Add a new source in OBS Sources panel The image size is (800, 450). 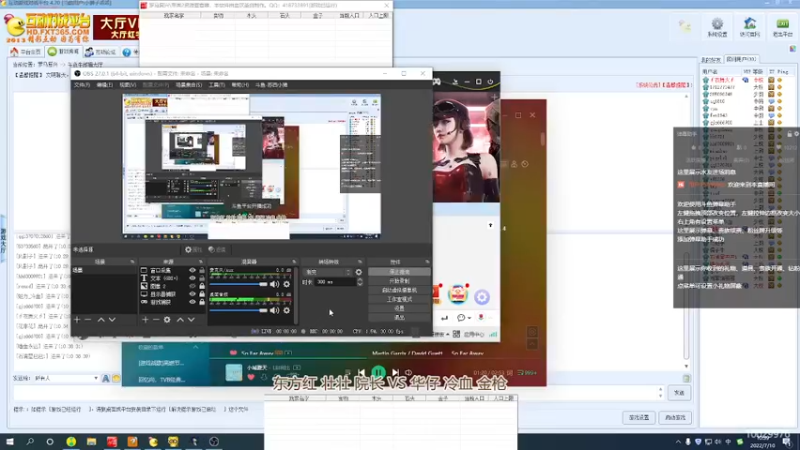coord(145,319)
